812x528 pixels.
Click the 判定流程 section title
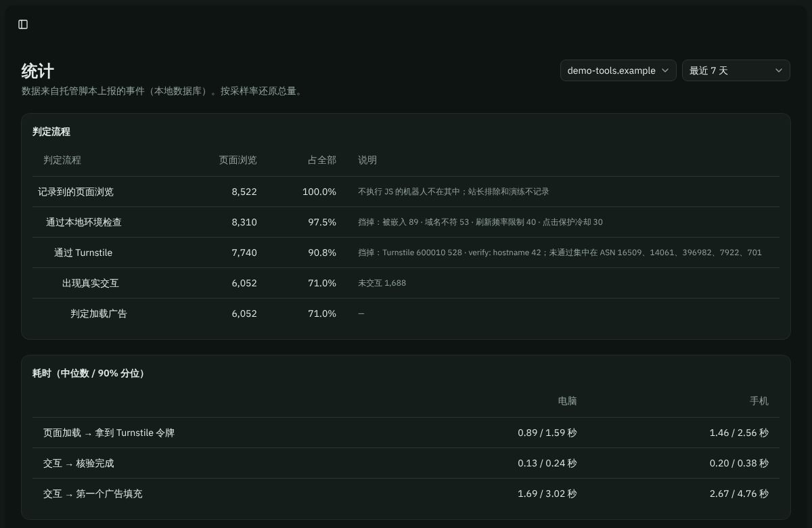pyautogui.click(x=51, y=132)
